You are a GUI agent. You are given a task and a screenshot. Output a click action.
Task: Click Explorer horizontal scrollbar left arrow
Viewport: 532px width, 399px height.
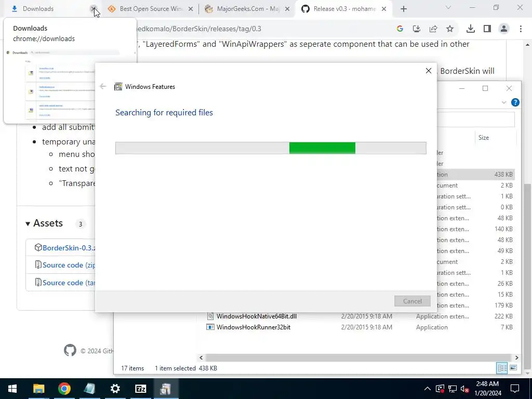point(201,357)
